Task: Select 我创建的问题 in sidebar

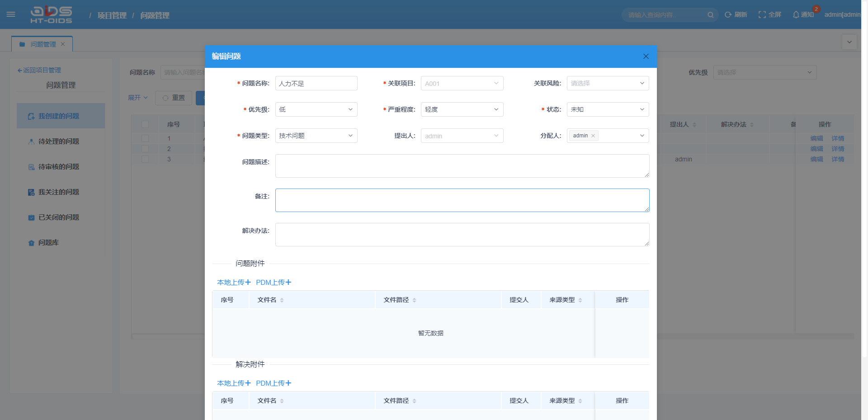Action: pos(61,116)
